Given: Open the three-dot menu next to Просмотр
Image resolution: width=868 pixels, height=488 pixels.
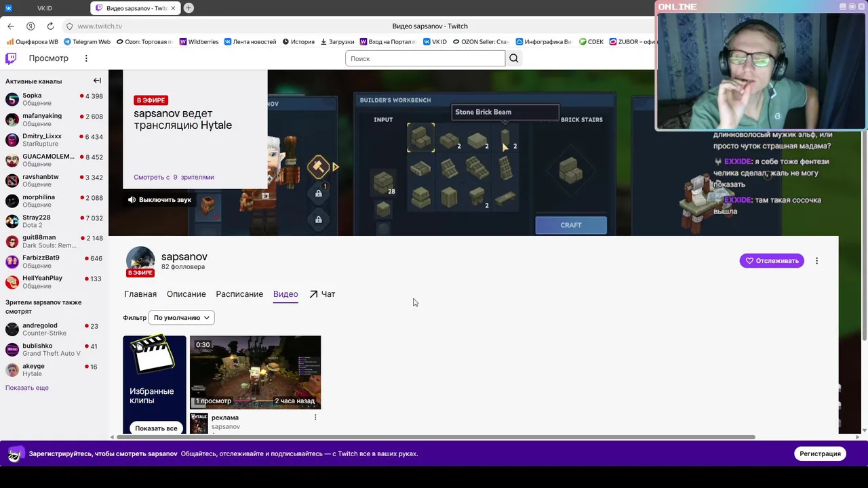Looking at the screenshot, I should click(x=86, y=58).
